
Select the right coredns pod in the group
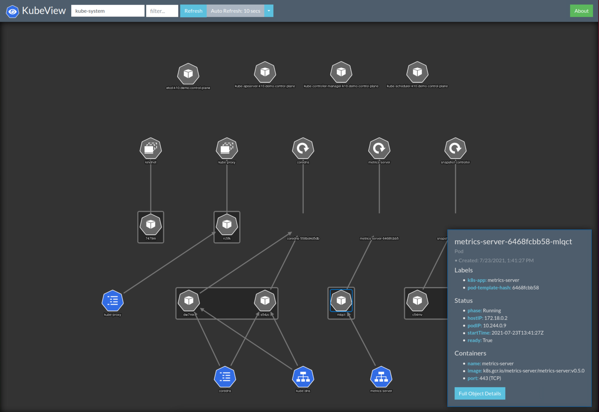coord(265,300)
